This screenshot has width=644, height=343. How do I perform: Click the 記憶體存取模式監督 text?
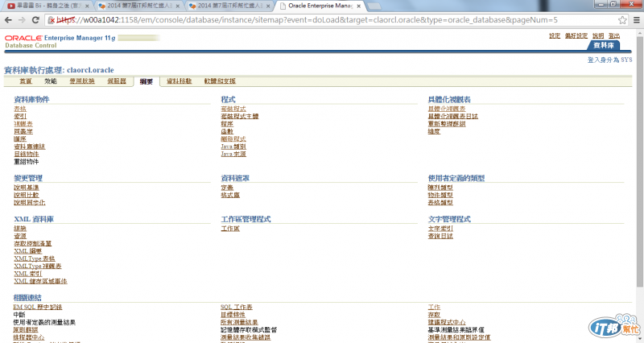(x=249, y=330)
